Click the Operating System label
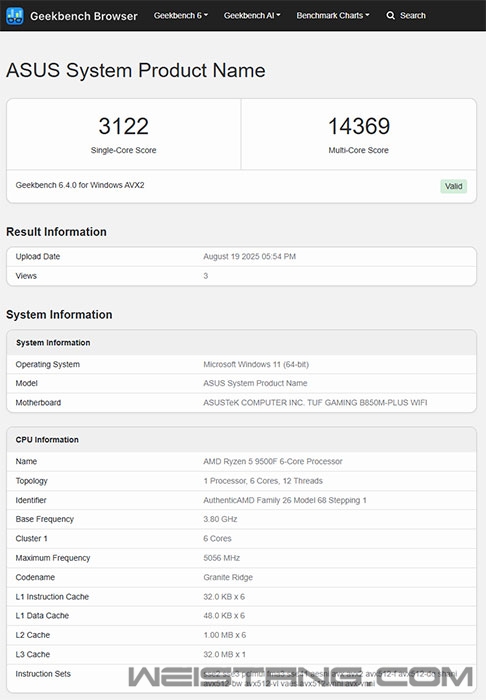 click(x=48, y=364)
